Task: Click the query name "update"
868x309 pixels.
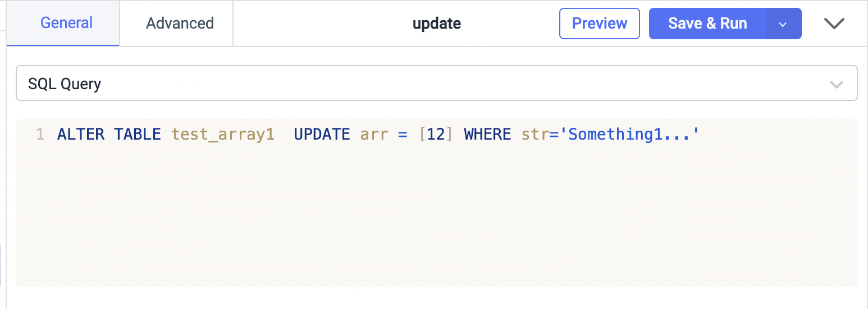Action: click(436, 24)
